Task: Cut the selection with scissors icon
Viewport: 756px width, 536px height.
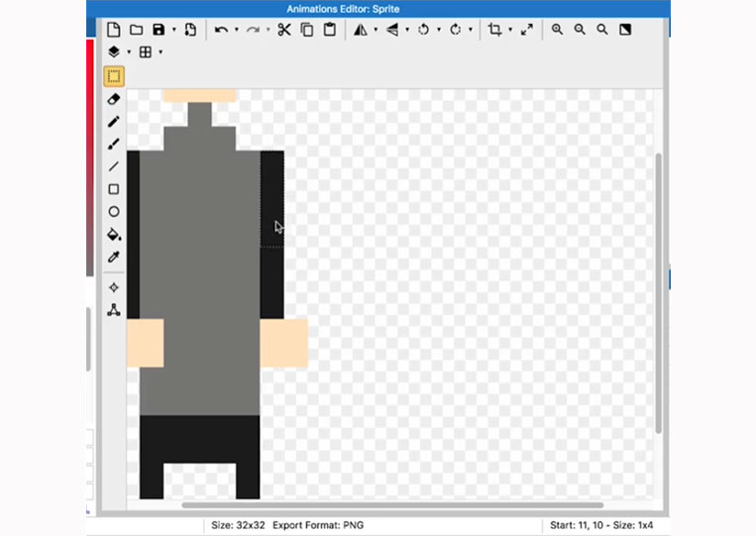Action: pos(284,30)
